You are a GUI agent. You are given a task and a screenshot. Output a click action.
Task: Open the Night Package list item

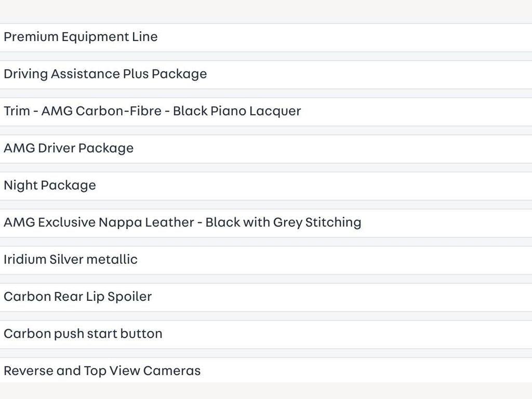[266, 186]
